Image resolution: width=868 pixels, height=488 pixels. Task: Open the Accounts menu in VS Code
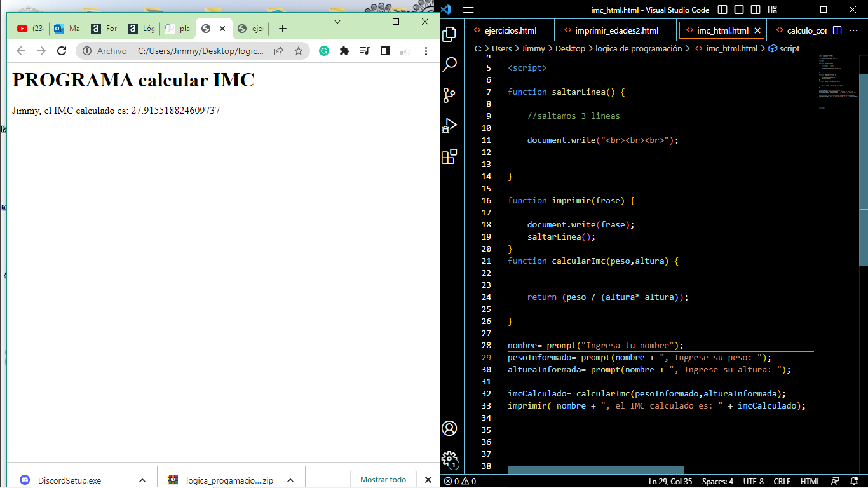449,428
